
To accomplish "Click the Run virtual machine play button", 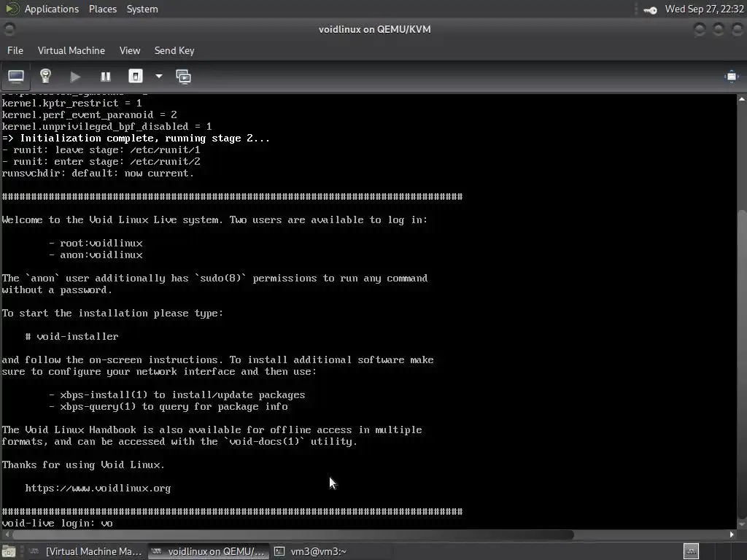I will click(75, 77).
